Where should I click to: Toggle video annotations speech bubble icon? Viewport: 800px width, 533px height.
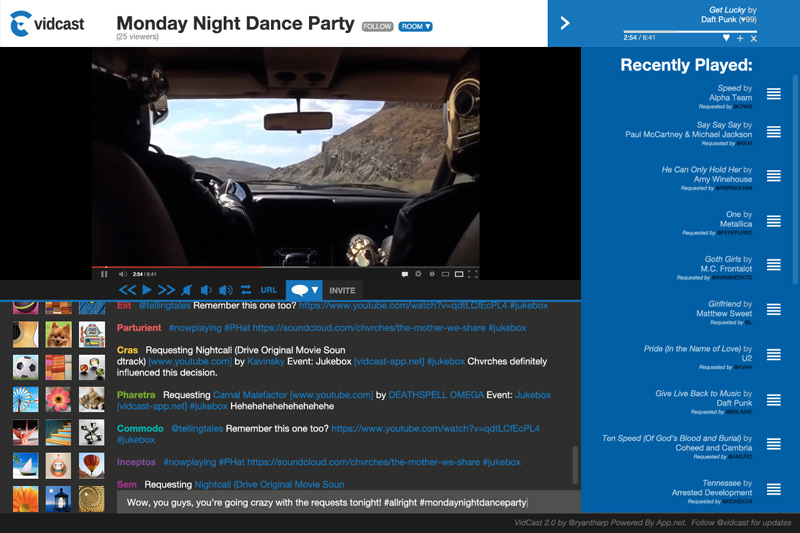405,274
